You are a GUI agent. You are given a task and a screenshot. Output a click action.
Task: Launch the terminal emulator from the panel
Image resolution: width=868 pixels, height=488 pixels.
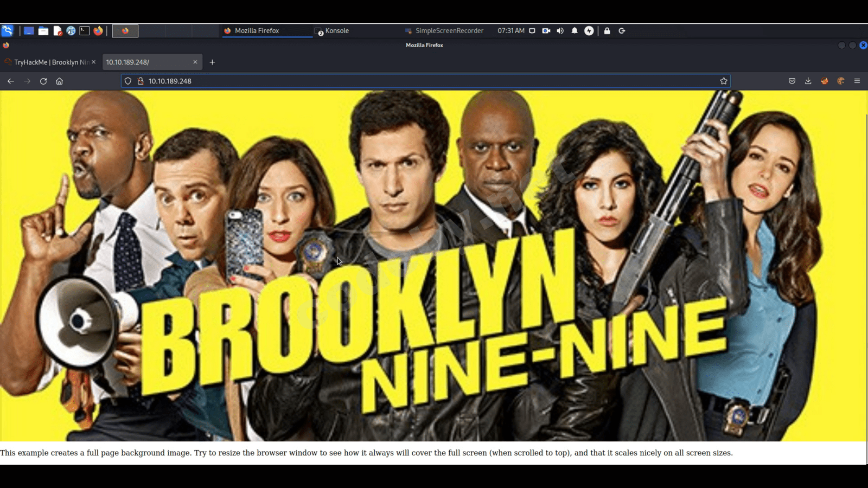click(x=85, y=31)
